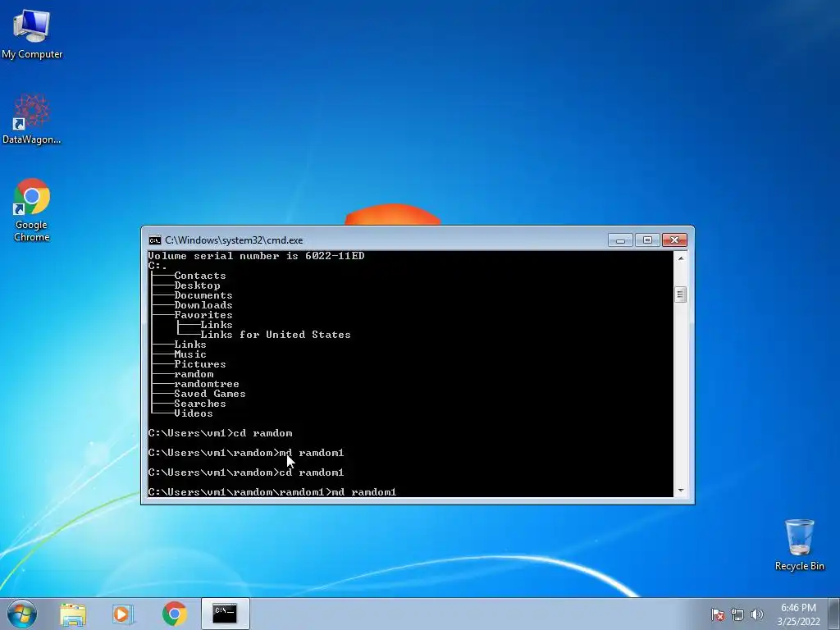Select the cmd.exe taskbar button
Viewport: 840px width, 630px height.
(225, 614)
